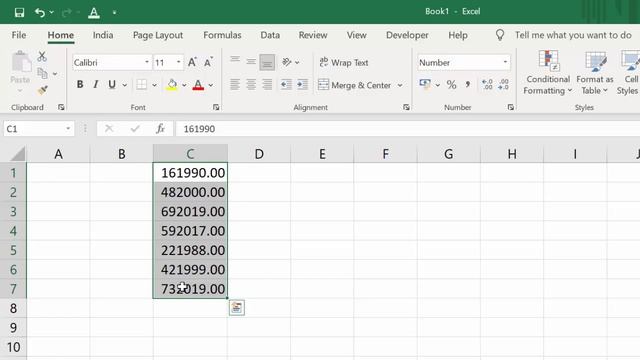Enable Wrap Text
Image resolution: width=640 pixels, height=360 pixels.
click(344, 62)
